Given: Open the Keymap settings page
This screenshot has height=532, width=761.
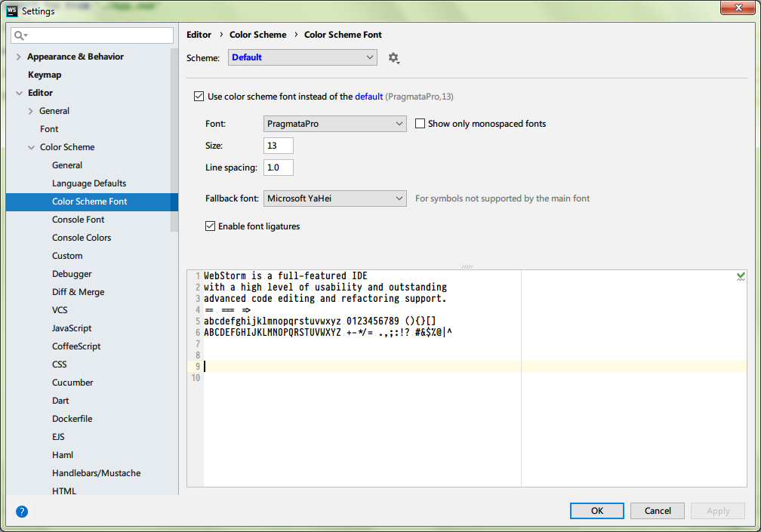Looking at the screenshot, I should 45,75.
